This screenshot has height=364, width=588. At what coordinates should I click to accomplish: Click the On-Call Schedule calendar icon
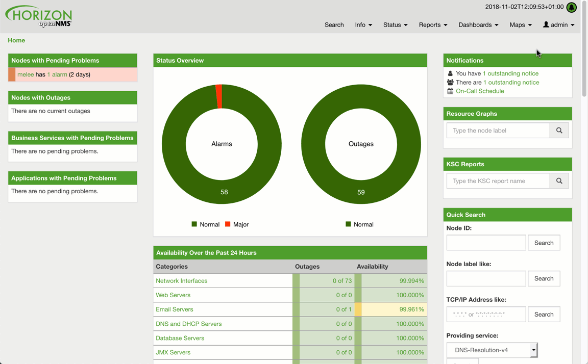point(450,91)
